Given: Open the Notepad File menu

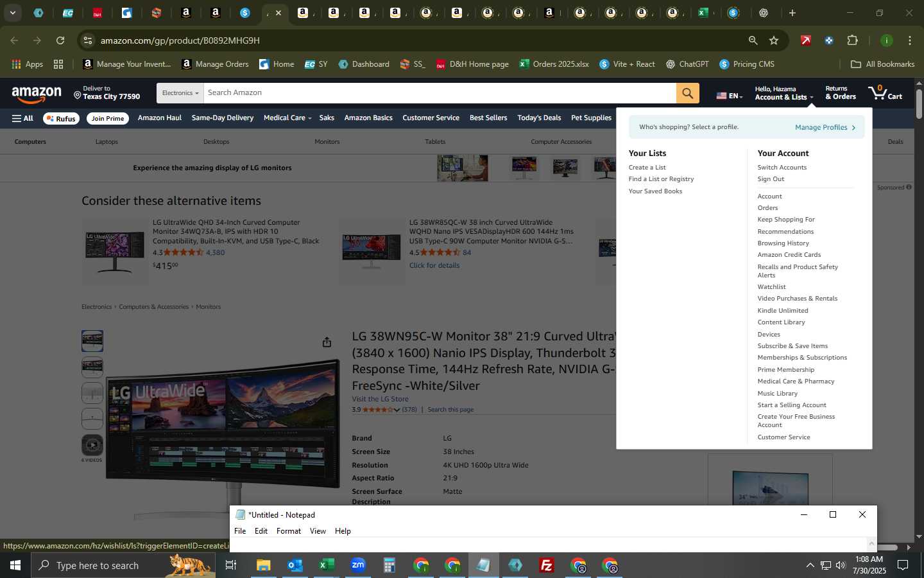Looking at the screenshot, I should pos(240,531).
